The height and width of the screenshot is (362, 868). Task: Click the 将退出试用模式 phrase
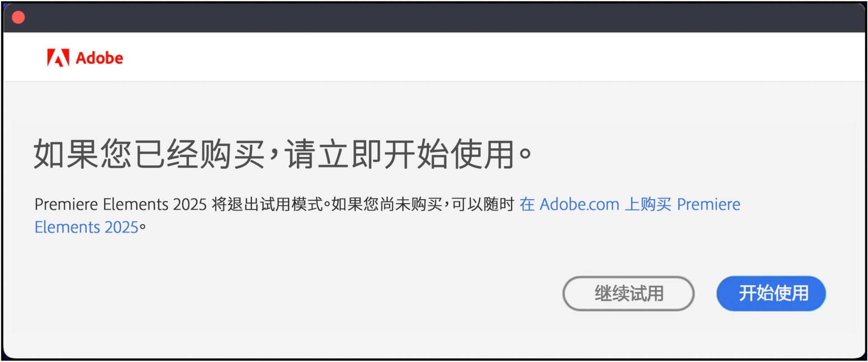268,205
